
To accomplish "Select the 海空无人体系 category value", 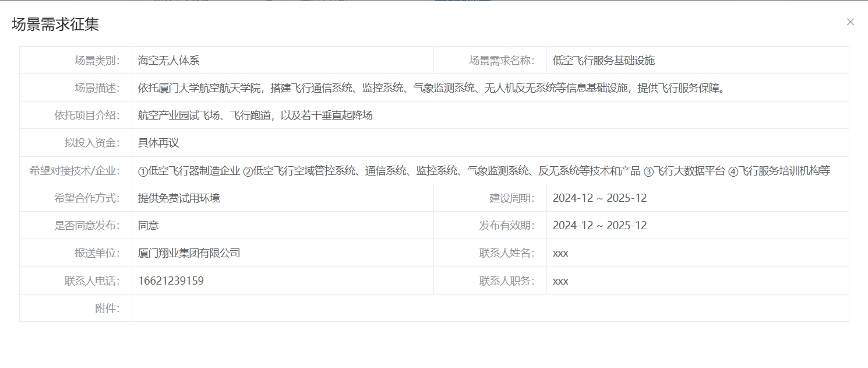I will 168,60.
